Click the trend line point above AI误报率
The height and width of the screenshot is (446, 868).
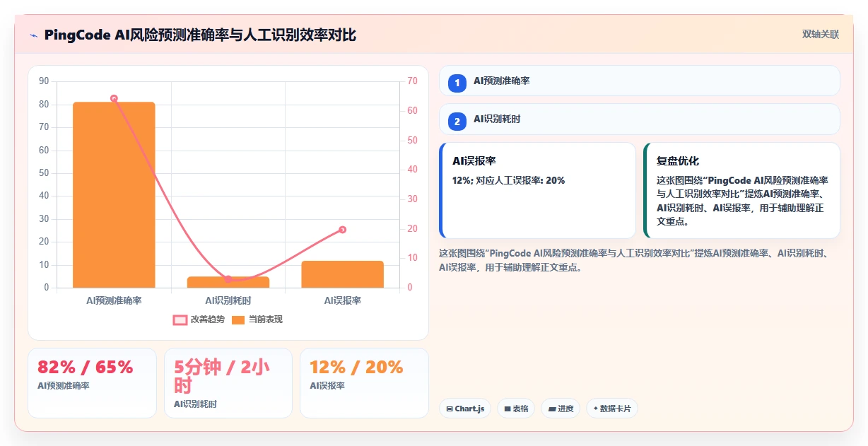(x=343, y=229)
